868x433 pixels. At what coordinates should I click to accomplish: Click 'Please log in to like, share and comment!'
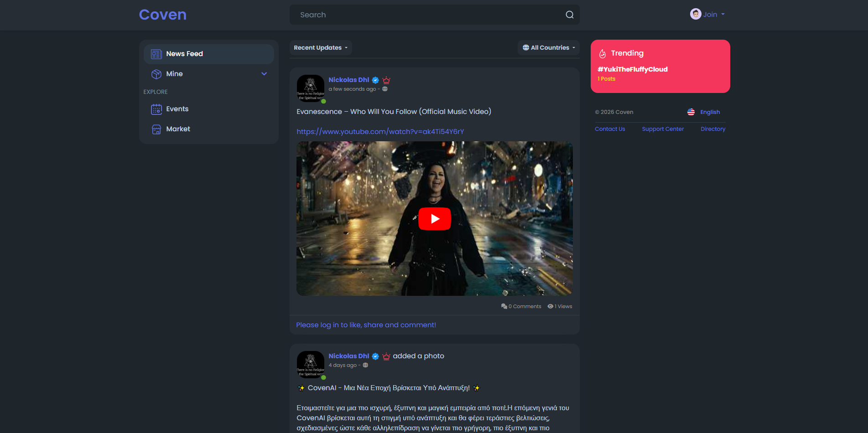click(366, 325)
